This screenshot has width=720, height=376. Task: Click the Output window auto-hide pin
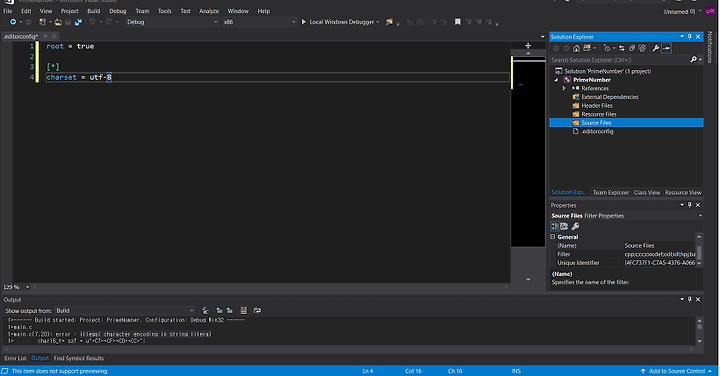point(690,299)
